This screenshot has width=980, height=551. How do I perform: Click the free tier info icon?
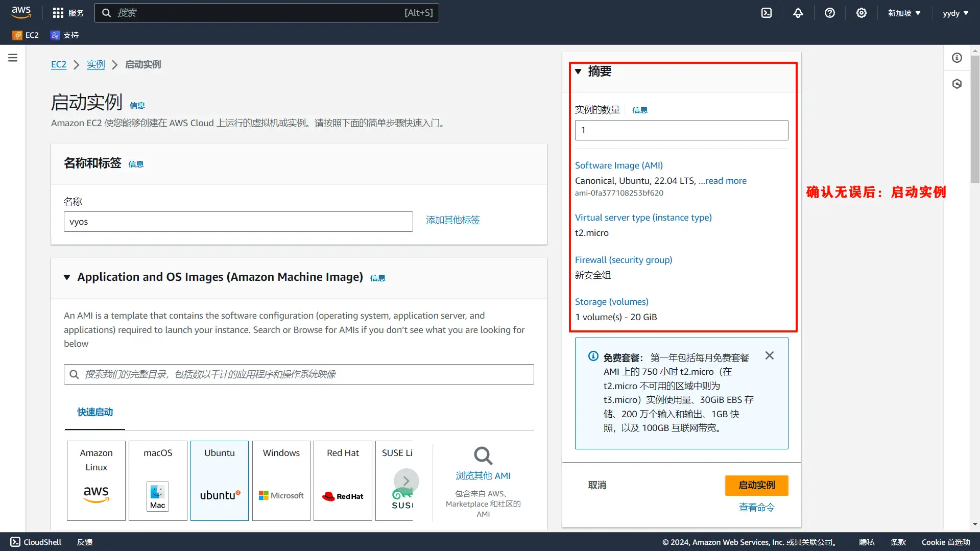[x=593, y=356]
